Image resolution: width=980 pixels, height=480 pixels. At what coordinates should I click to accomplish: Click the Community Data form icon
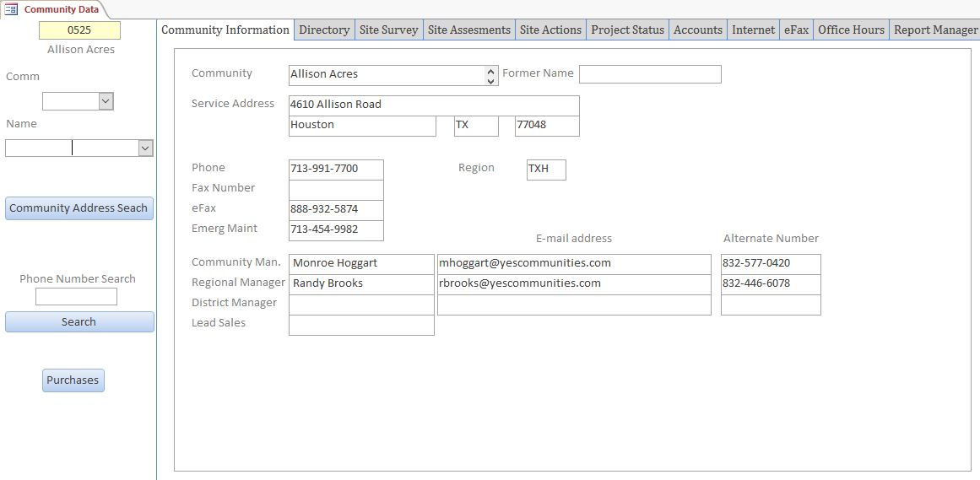point(12,9)
